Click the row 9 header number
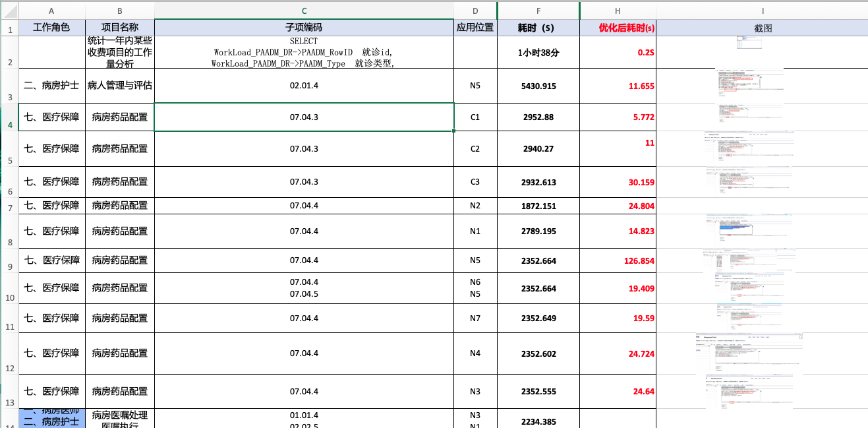 (9, 266)
